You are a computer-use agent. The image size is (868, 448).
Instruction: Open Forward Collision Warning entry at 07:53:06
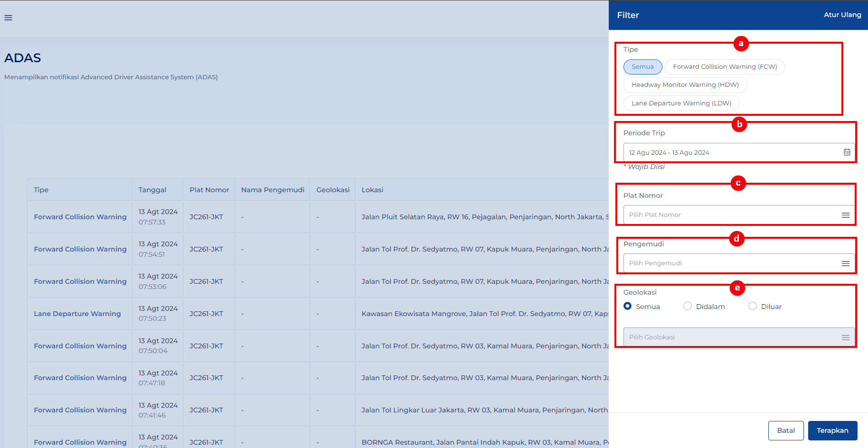coord(80,281)
